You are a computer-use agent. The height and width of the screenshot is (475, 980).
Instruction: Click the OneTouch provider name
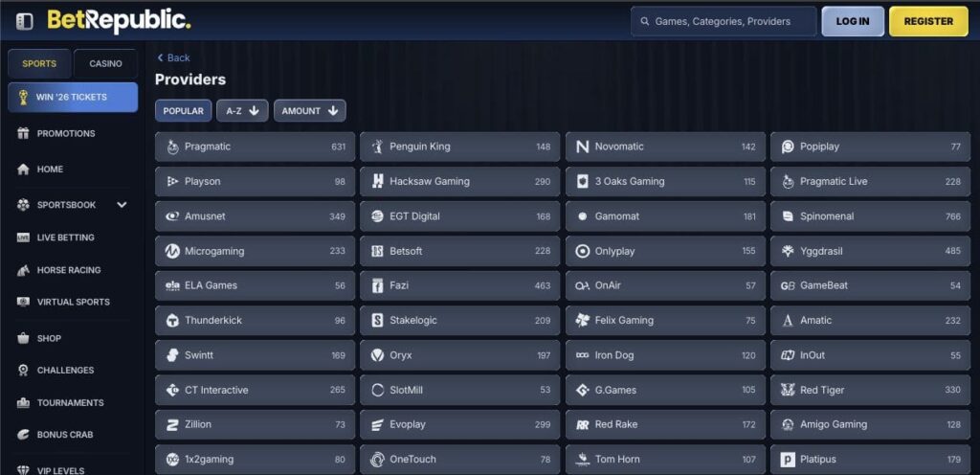coord(413,460)
